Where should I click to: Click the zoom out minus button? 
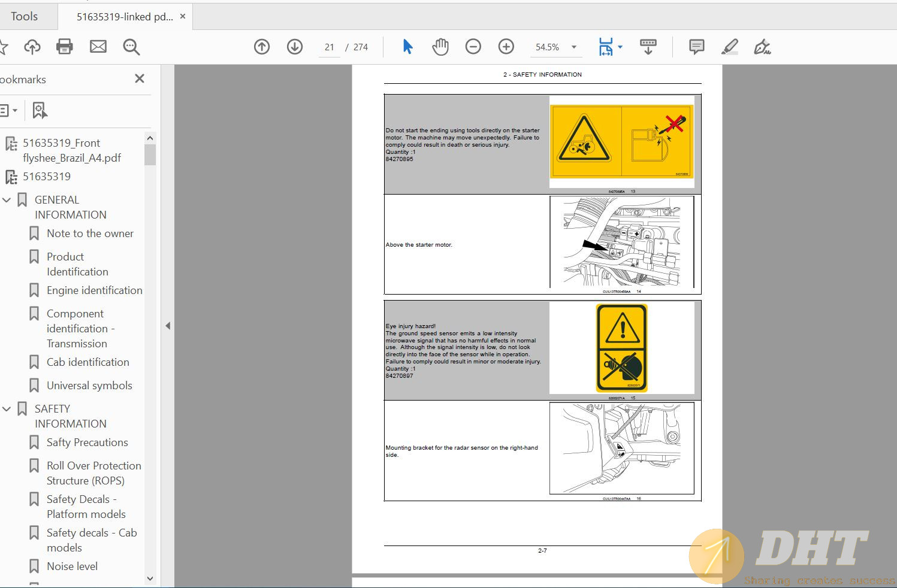click(473, 47)
